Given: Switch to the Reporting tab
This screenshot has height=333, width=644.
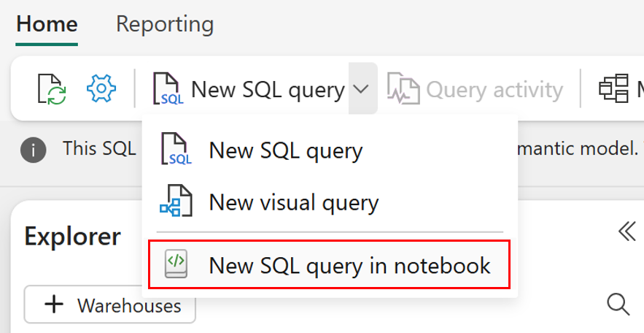Looking at the screenshot, I should pyautogui.click(x=165, y=24).
